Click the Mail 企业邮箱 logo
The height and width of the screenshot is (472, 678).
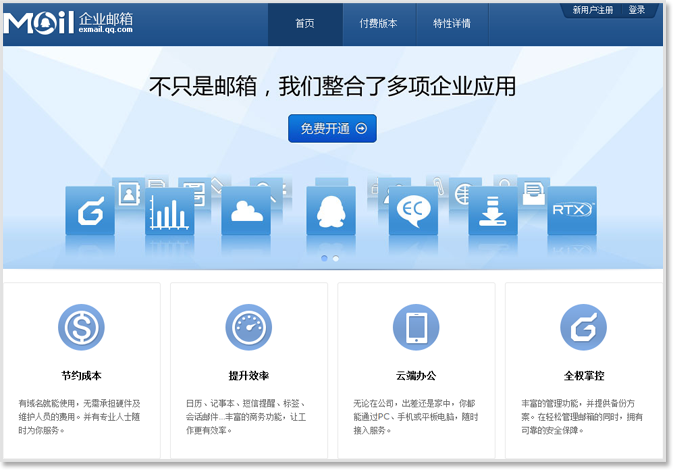[x=68, y=23]
